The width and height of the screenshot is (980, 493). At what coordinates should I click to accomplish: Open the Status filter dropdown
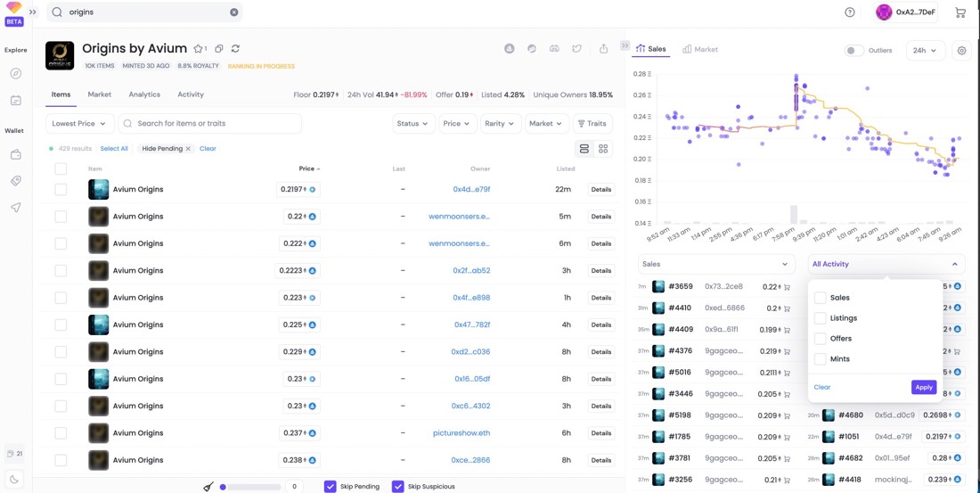pyautogui.click(x=413, y=123)
